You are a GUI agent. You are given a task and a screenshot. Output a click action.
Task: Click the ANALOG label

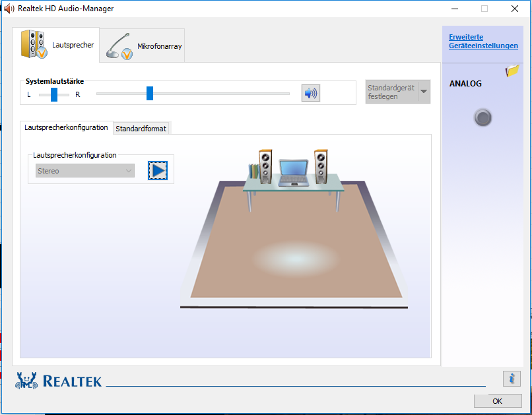point(465,83)
